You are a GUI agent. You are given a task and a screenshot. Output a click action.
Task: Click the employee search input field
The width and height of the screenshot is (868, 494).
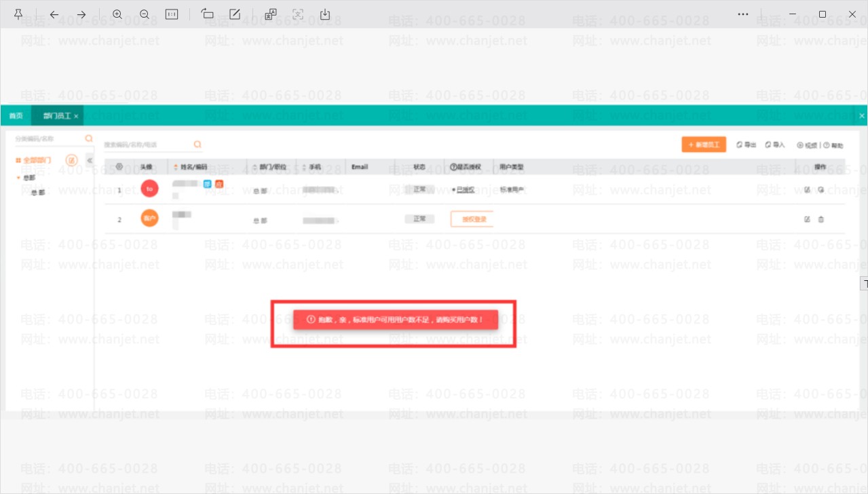(x=147, y=145)
